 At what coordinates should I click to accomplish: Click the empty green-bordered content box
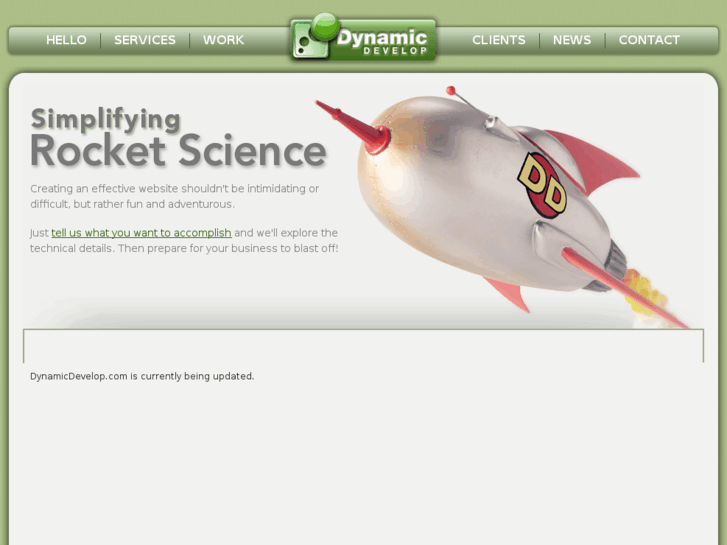click(363, 346)
